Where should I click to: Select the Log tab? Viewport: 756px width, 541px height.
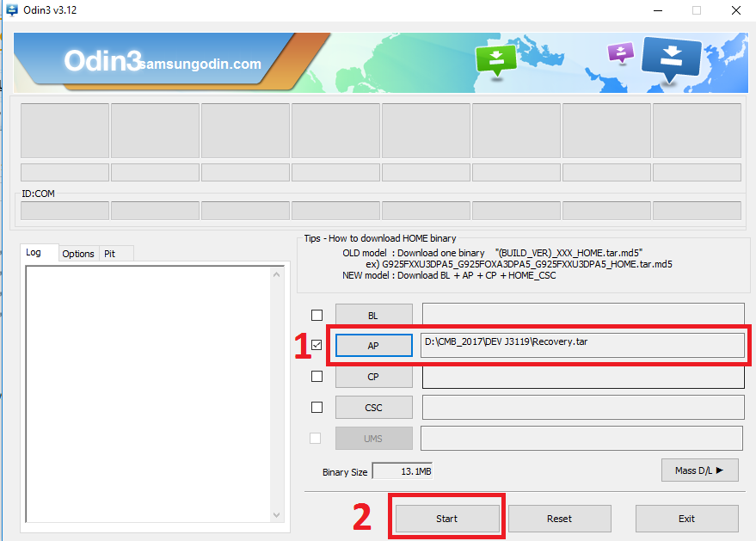tap(34, 253)
